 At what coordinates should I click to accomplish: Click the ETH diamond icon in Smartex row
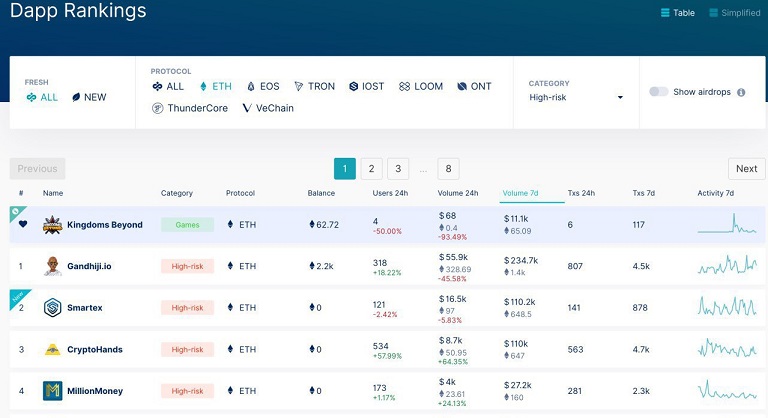point(230,307)
